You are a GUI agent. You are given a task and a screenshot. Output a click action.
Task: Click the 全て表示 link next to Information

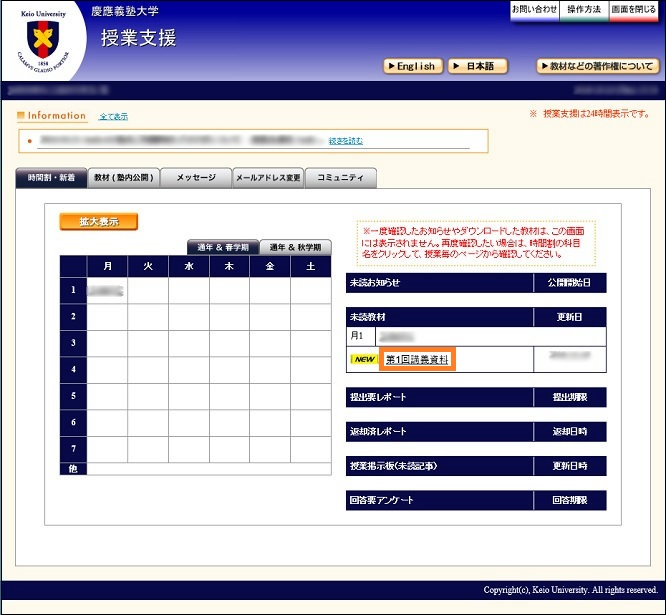click(113, 117)
